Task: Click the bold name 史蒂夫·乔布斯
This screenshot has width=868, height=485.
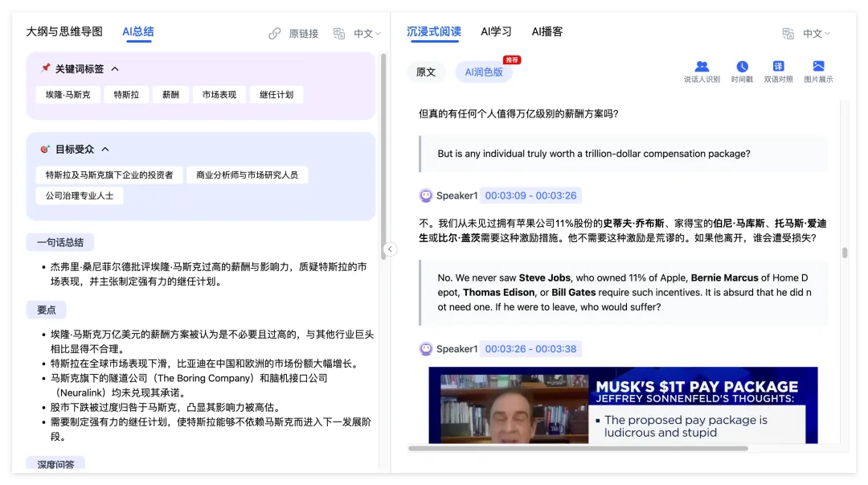Action: click(x=633, y=224)
